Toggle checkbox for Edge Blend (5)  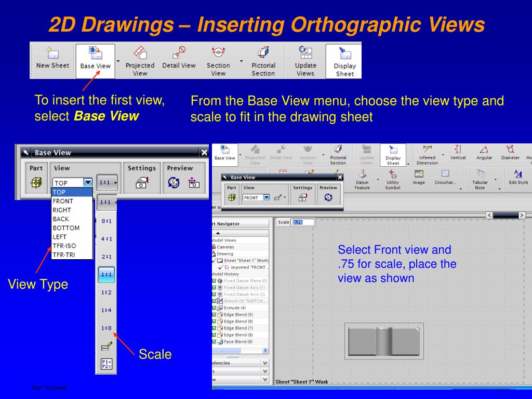(x=214, y=315)
